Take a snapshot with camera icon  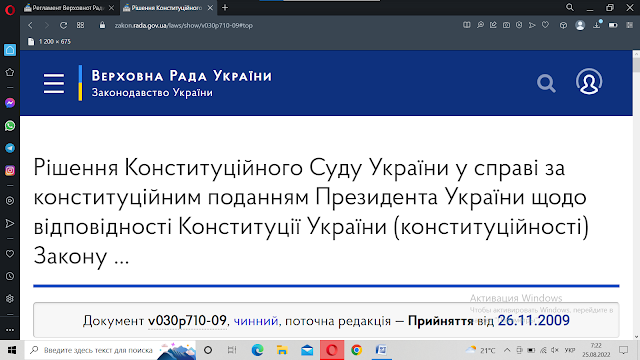(x=506, y=25)
